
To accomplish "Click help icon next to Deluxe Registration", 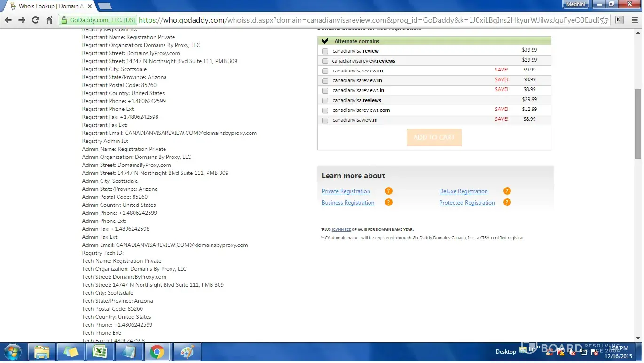I will click(x=507, y=191).
